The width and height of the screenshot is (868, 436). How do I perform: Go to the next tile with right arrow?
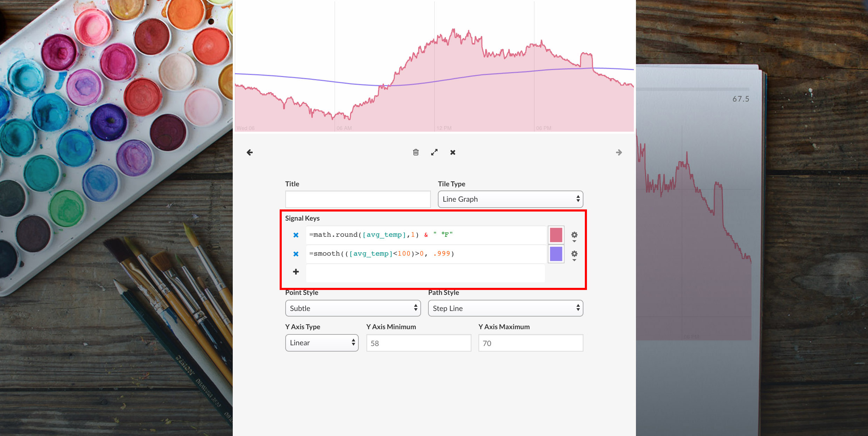coord(619,152)
